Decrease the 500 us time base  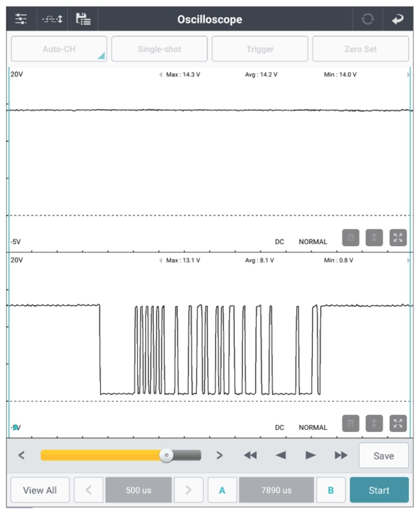click(x=88, y=490)
